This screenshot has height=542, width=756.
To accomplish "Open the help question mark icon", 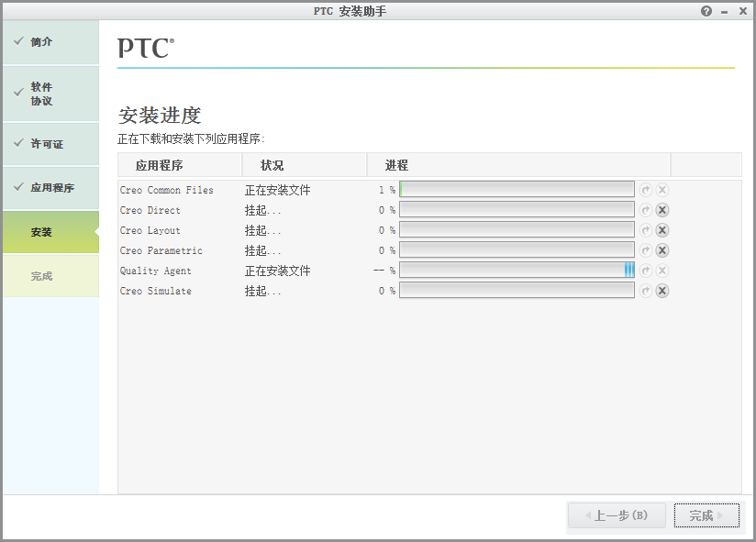I will [706, 11].
